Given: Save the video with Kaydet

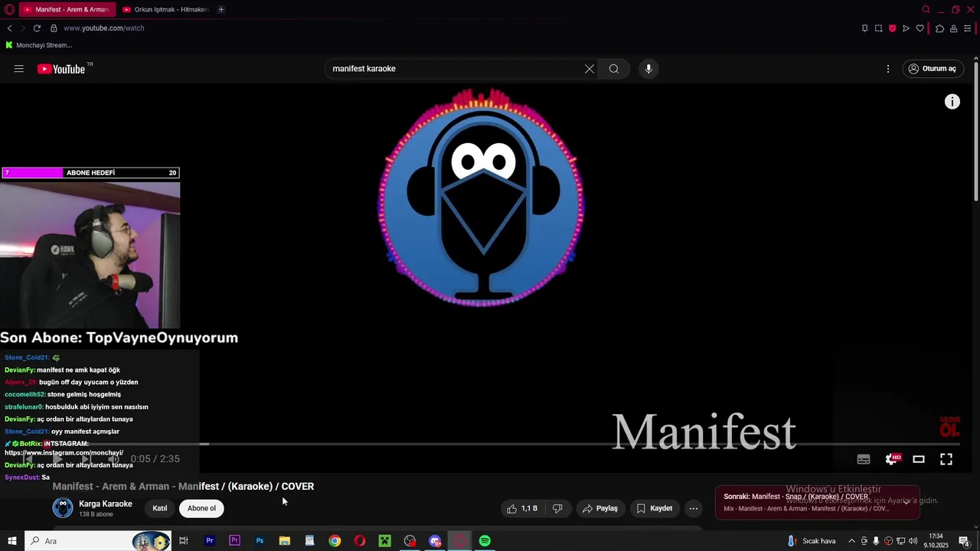Looking at the screenshot, I should click(654, 508).
